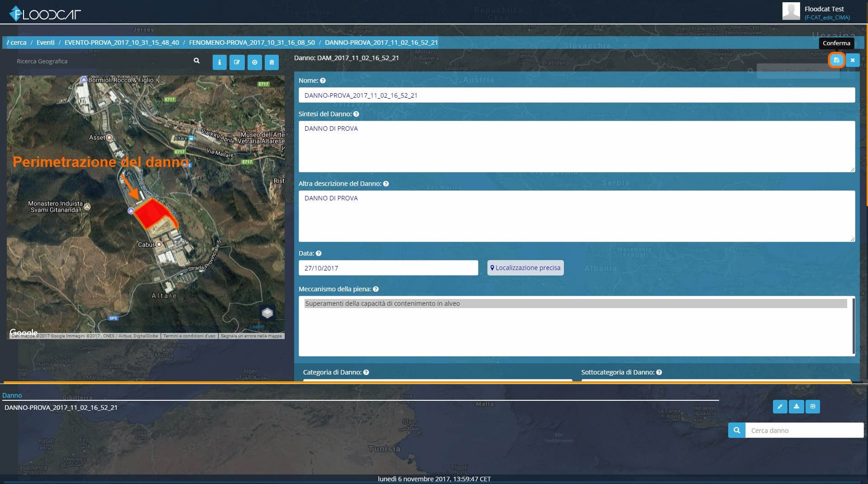Click the Danno: DAM_2017_11_02_16_52_21 title

(x=347, y=58)
